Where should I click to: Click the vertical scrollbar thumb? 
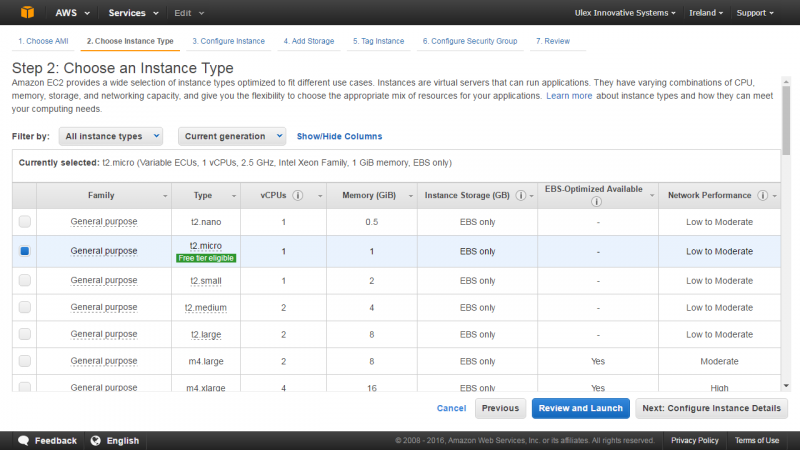click(x=786, y=120)
